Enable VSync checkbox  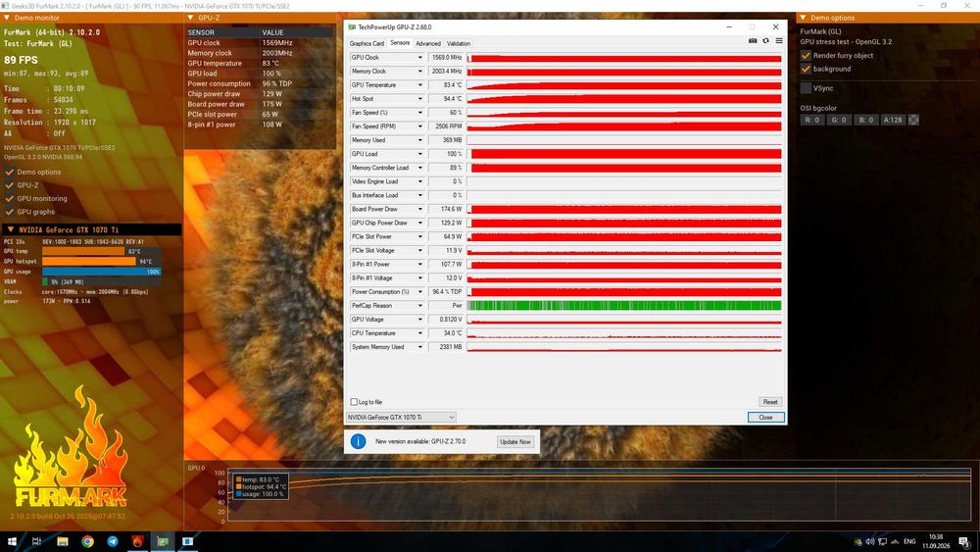806,88
